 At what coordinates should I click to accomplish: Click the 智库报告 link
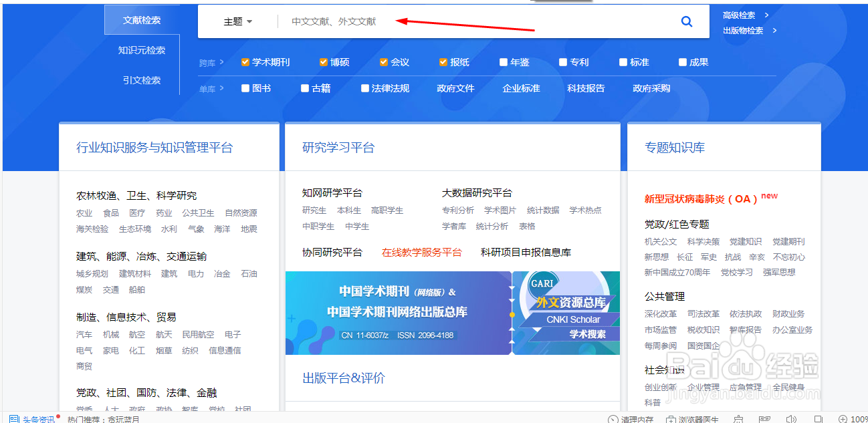pos(746,330)
